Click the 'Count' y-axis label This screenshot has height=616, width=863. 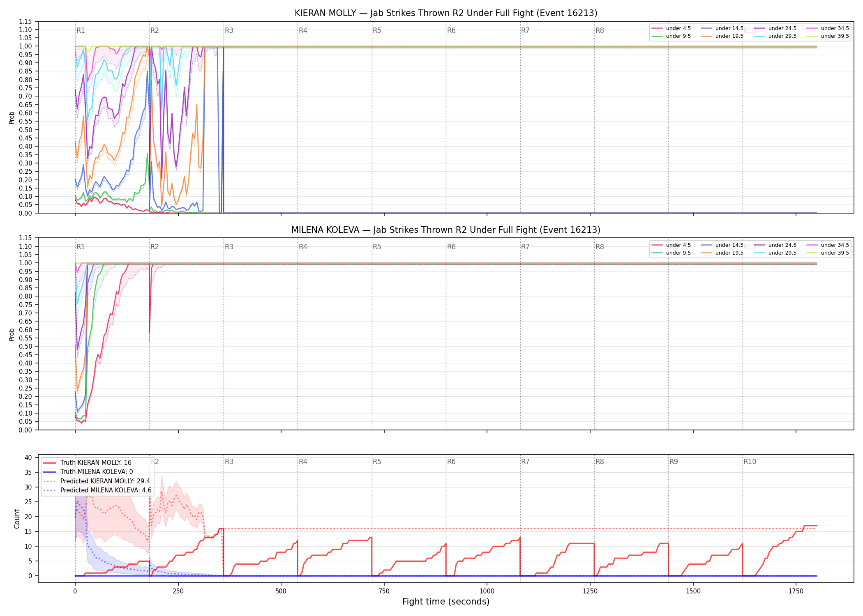click(x=17, y=519)
